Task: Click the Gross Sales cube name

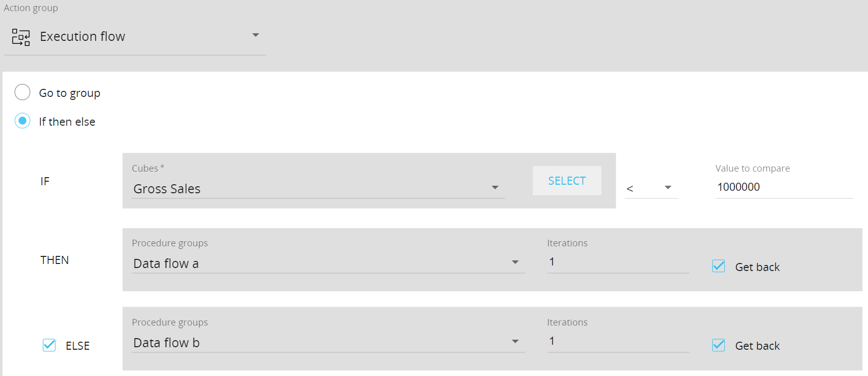Action: pyautogui.click(x=167, y=189)
